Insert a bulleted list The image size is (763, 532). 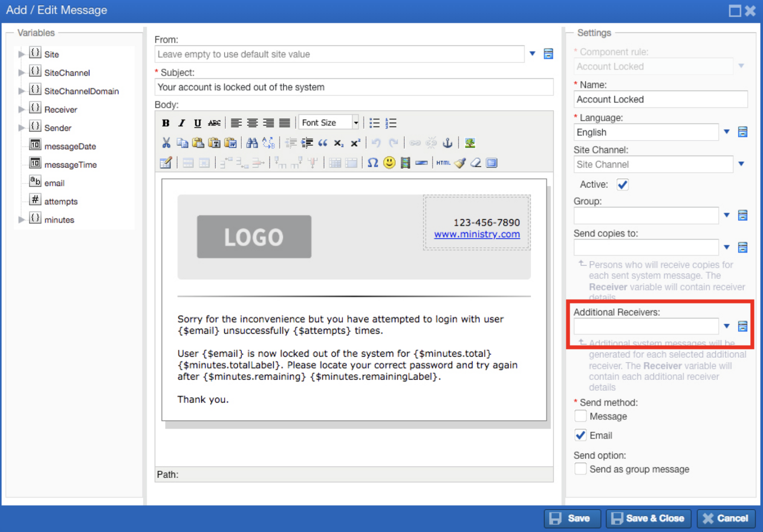coord(374,123)
